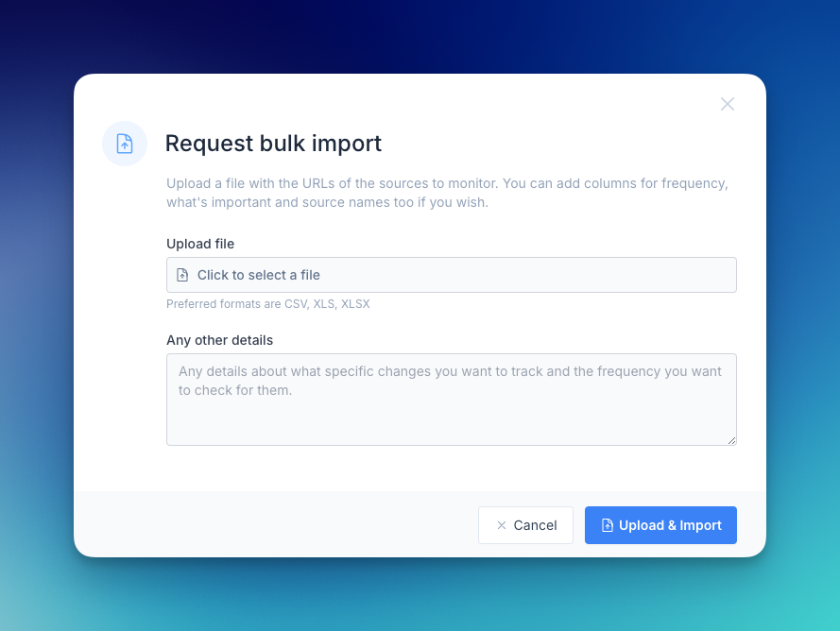Open file picker via the upload file field
Viewport: 840px width, 631px height.
(x=451, y=275)
